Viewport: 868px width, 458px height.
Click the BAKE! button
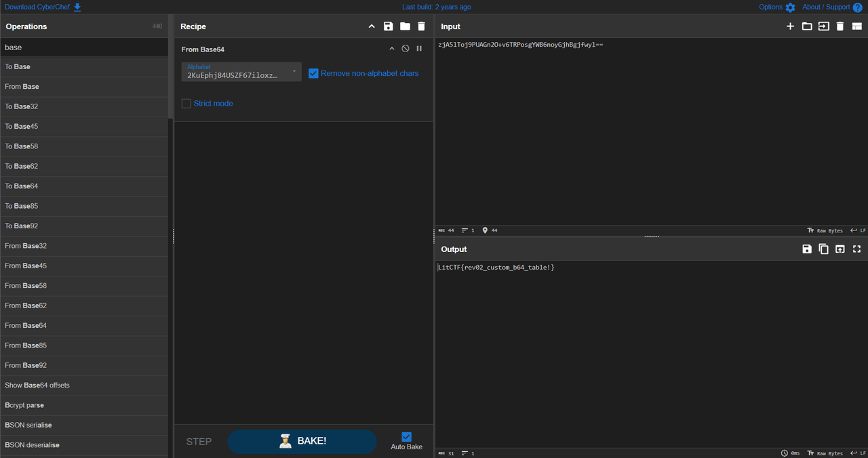click(x=302, y=441)
